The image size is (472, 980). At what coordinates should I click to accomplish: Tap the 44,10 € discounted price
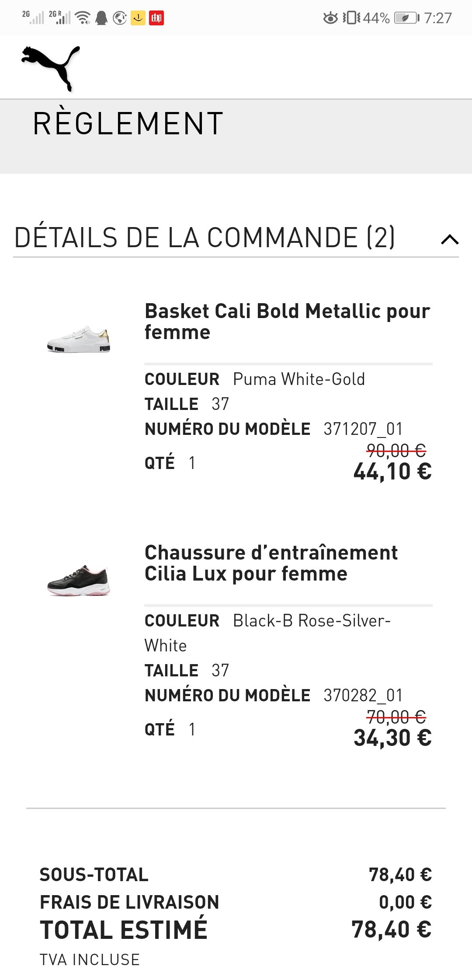click(392, 472)
